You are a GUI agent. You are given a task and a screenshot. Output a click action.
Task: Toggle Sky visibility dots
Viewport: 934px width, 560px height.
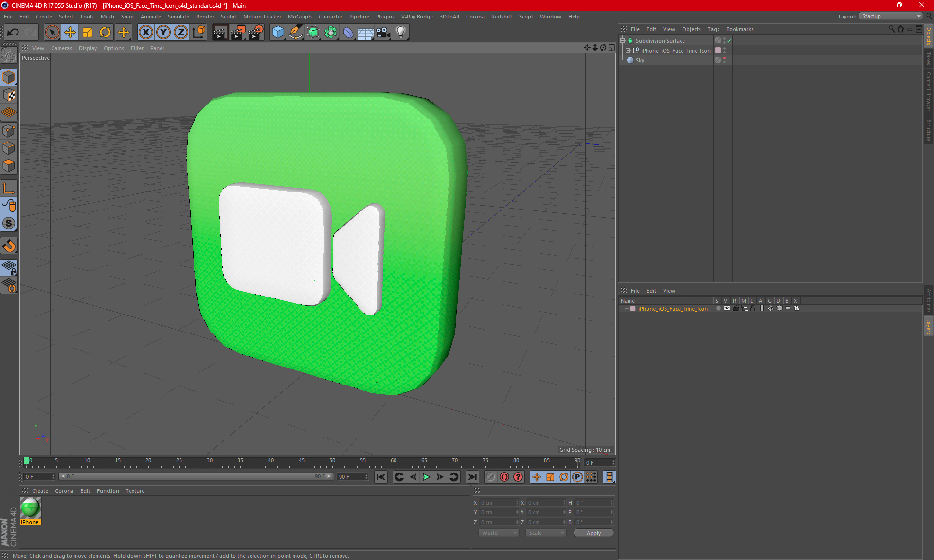724,60
